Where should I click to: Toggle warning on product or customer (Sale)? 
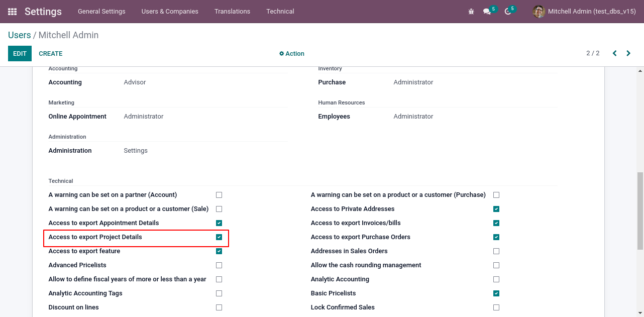pyautogui.click(x=219, y=209)
